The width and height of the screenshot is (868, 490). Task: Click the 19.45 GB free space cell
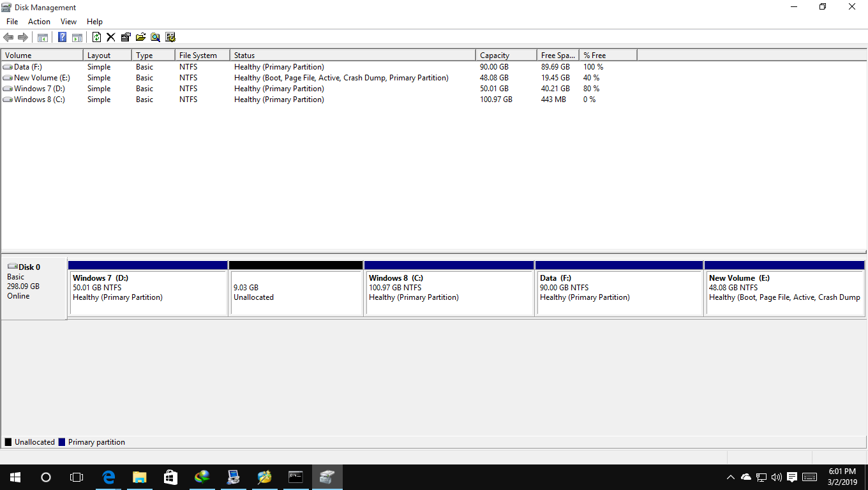pyautogui.click(x=555, y=78)
